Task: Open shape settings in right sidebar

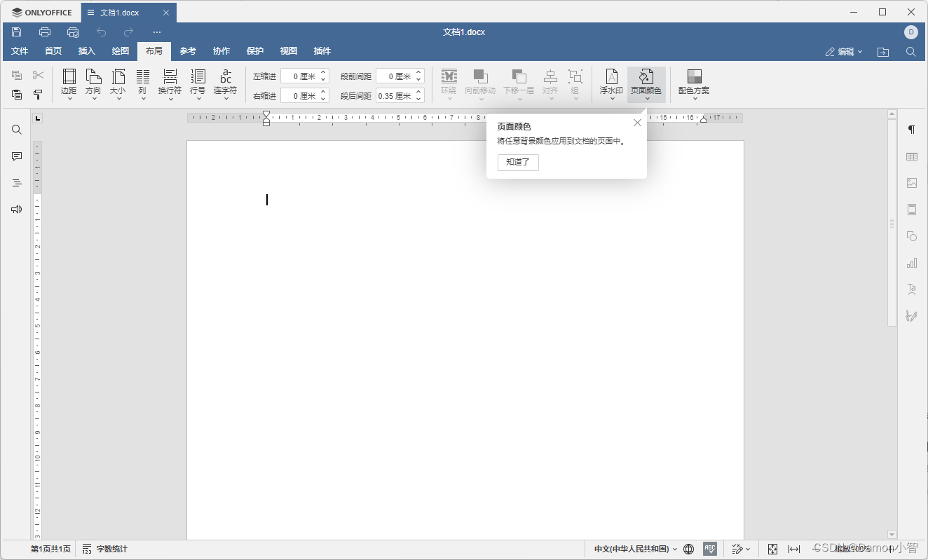Action: pyautogui.click(x=912, y=236)
